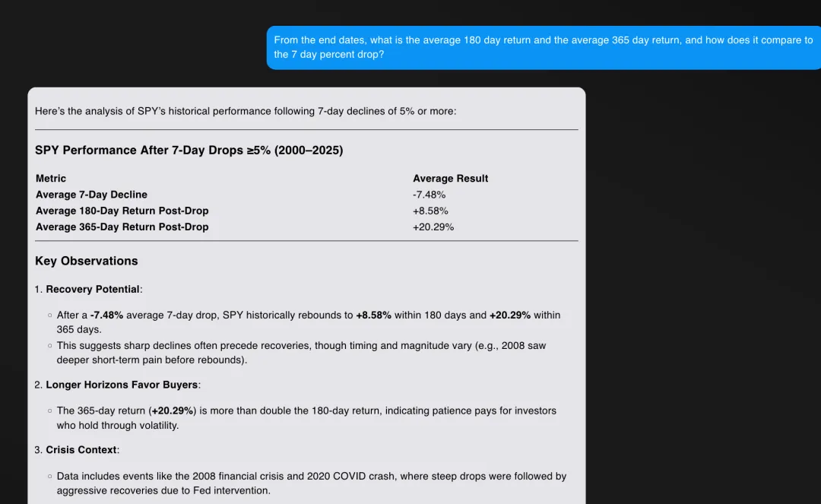Select the Longer Horizons Favor Buyers title
Viewport: 821px width, 504px height.
[x=122, y=385]
